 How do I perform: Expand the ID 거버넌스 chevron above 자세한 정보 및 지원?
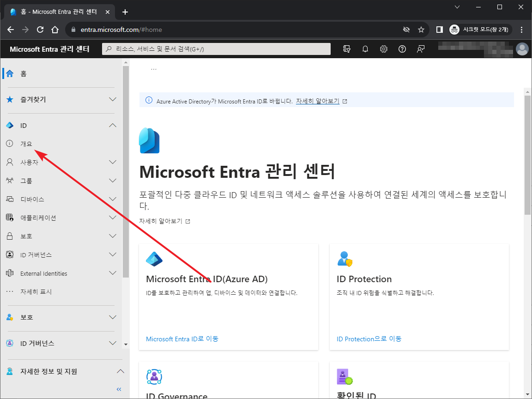click(113, 344)
